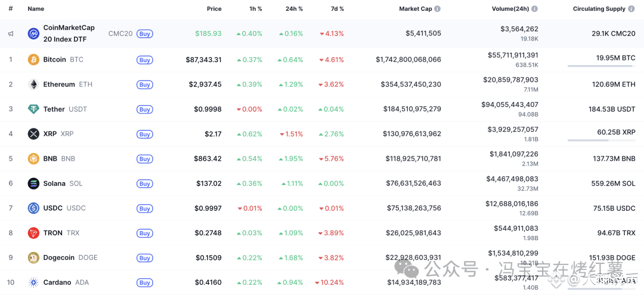Open info icon next to Market Cap

point(438,8)
